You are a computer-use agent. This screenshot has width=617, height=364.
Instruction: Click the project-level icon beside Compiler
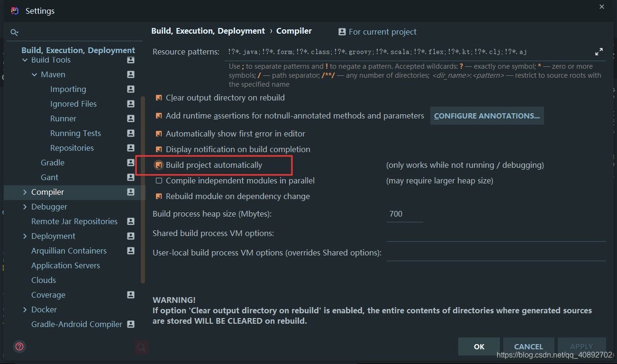coord(131,192)
